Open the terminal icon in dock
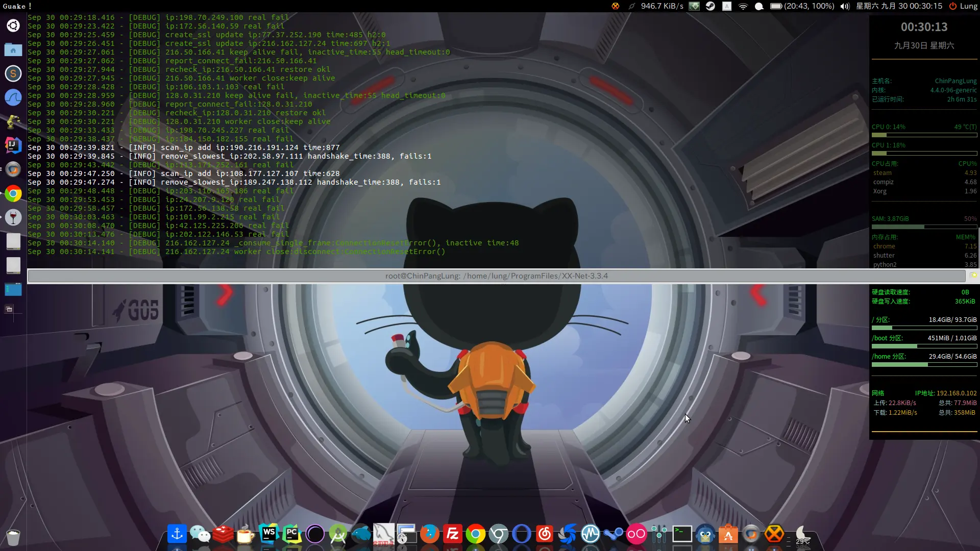Image resolution: width=980 pixels, height=551 pixels. tap(682, 534)
